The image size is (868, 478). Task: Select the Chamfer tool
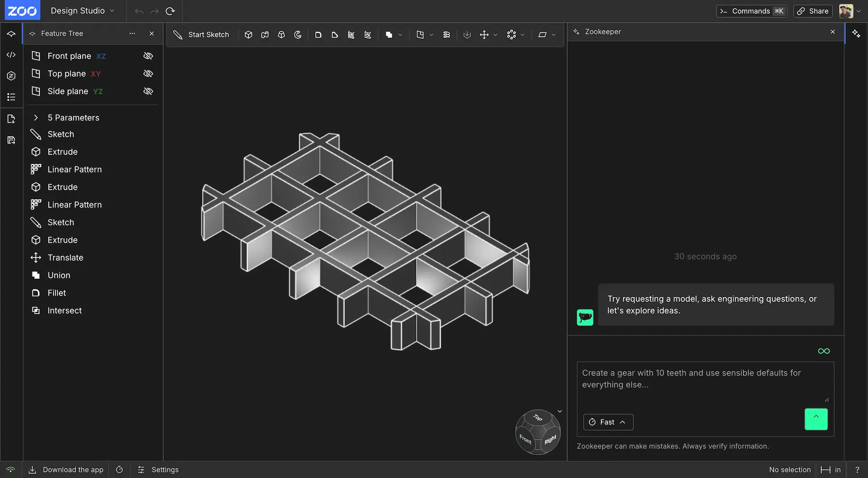tap(335, 34)
